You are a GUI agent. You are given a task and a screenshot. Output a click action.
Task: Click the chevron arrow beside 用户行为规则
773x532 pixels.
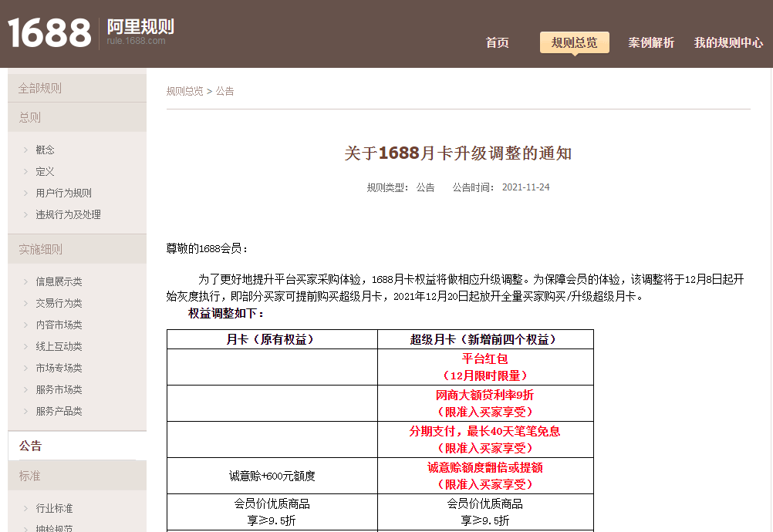pos(25,193)
